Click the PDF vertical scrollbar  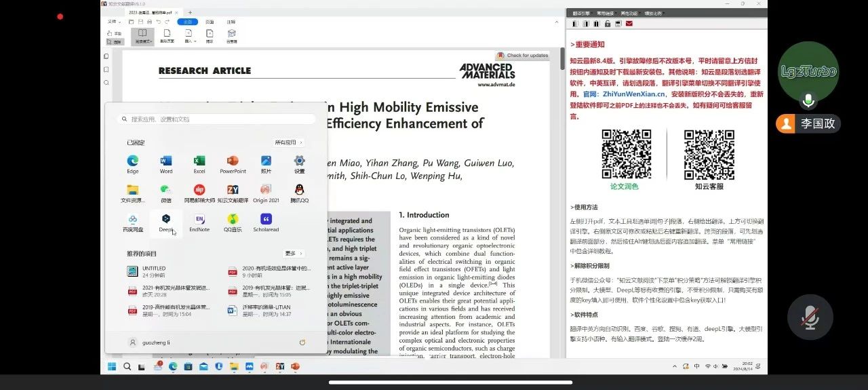click(562, 58)
